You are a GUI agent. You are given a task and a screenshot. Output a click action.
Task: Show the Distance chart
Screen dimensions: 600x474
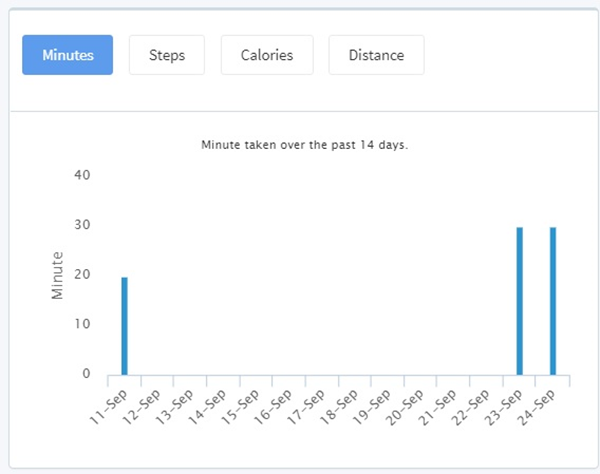376,55
